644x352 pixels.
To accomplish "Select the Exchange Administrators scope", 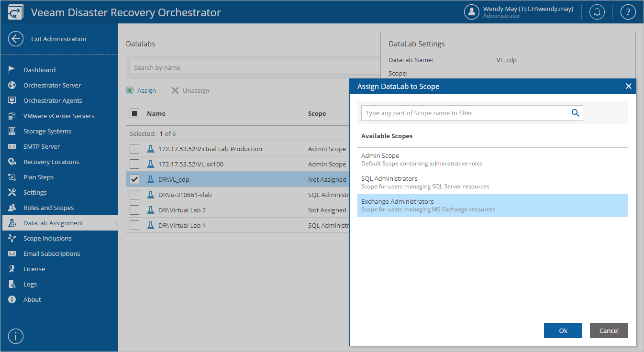I will coord(493,205).
